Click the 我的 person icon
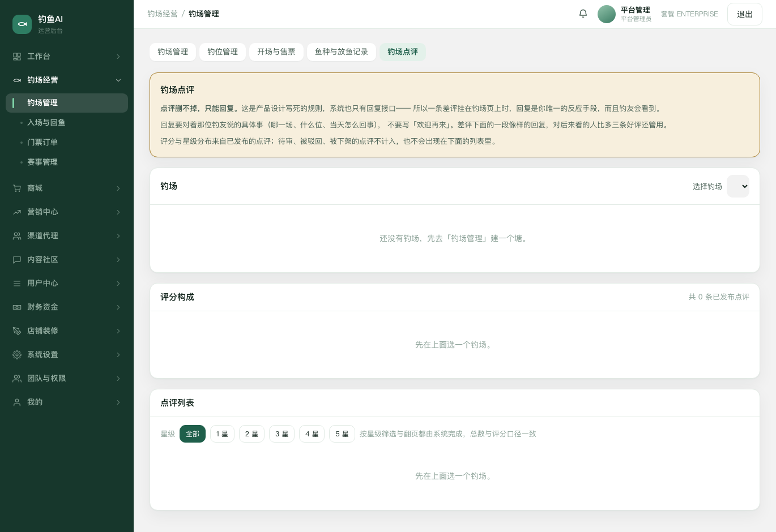Image resolution: width=776 pixels, height=532 pixels. coord(17,402)
